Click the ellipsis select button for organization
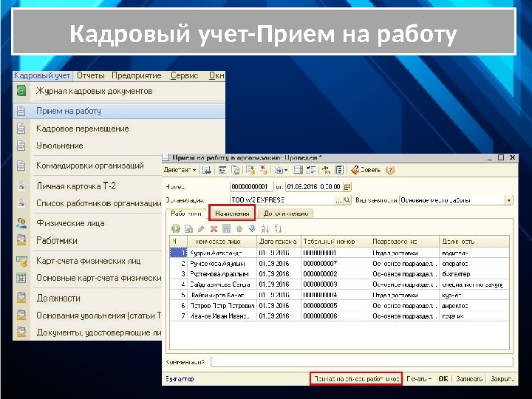Screen dimensions: 532x399 pos(338,200)
